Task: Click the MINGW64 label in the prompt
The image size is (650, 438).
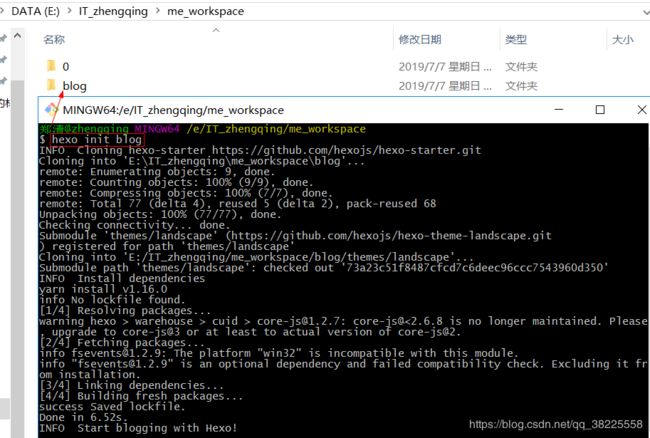Action: (x=157, y=129)
